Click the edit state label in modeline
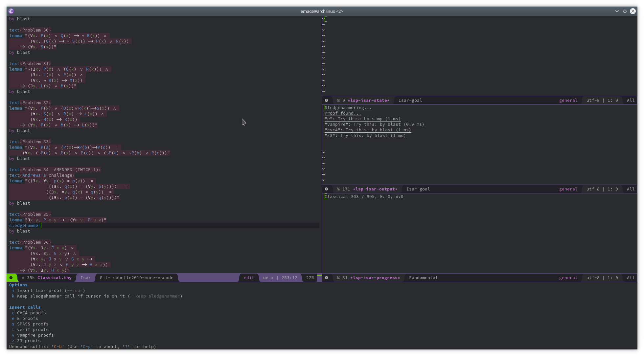Image resolution: width=644 pixels, height=356 pixels. 249,278
